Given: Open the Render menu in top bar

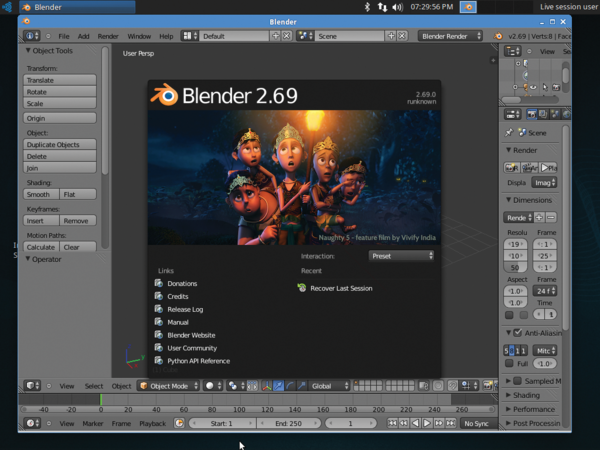Looking at the screenshot, I should click(108, 36).
